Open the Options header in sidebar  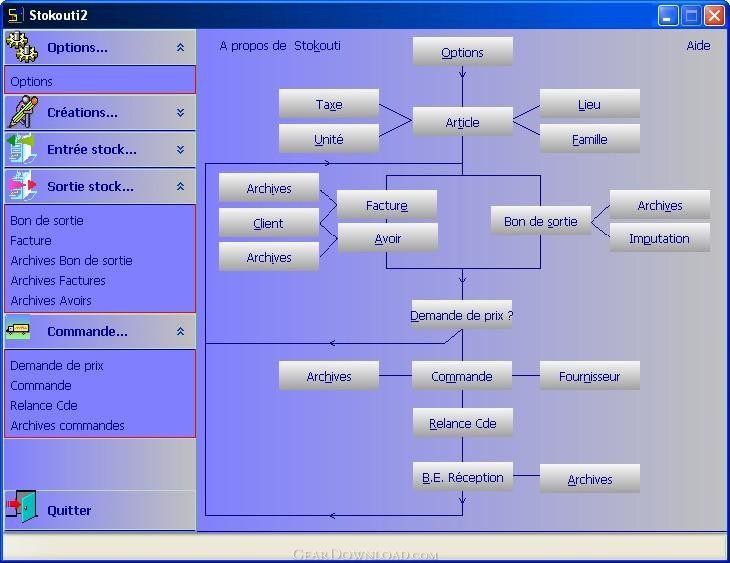pyautogui.click(x=100, y=47)
